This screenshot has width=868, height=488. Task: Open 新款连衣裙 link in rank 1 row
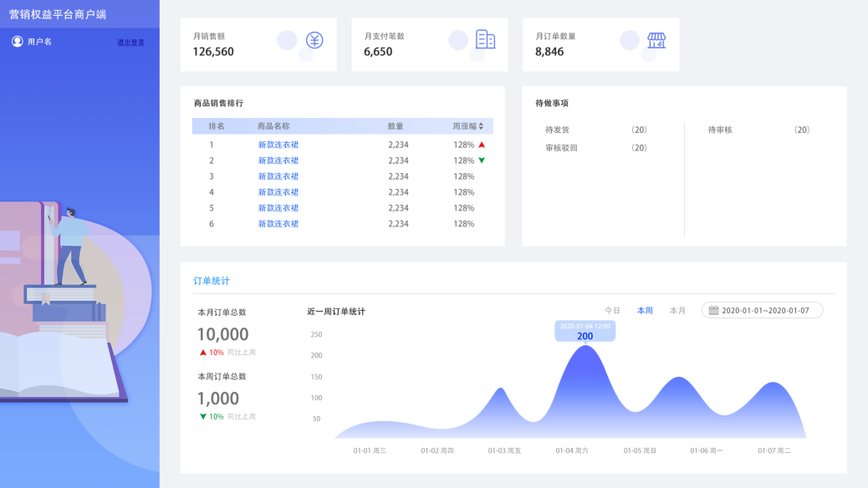278,145
